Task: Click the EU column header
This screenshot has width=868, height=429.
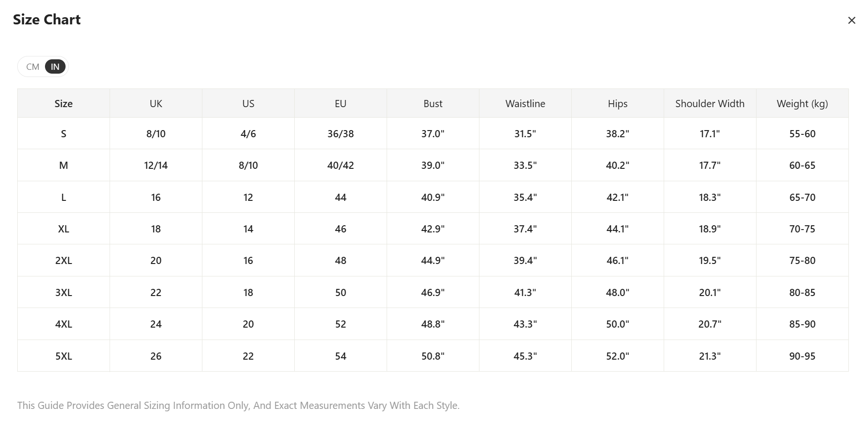Action: tap(341, 104)
